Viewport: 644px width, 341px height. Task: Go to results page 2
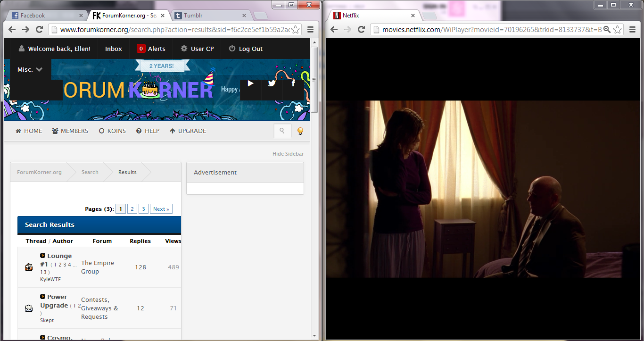132,209
